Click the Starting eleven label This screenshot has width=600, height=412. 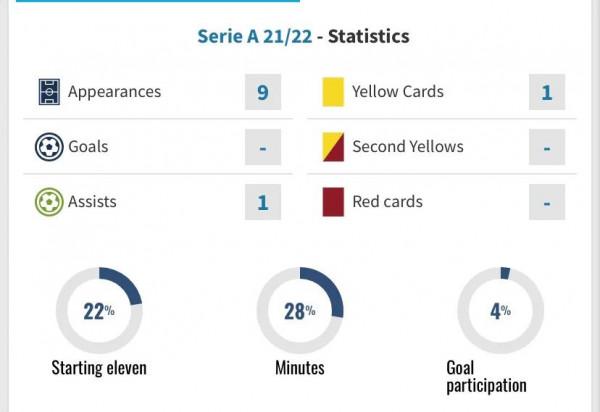99,368
